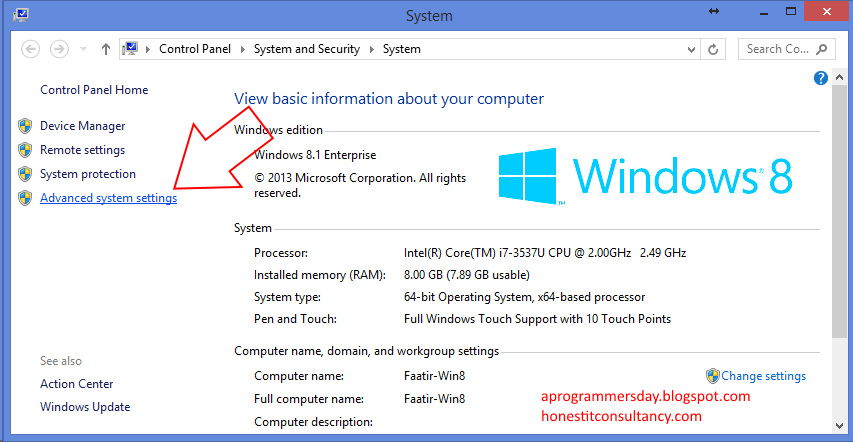The height and width of the screenshot is (442, 853).
Task: Click the scroll down arrow
Action: coord(839,425)
